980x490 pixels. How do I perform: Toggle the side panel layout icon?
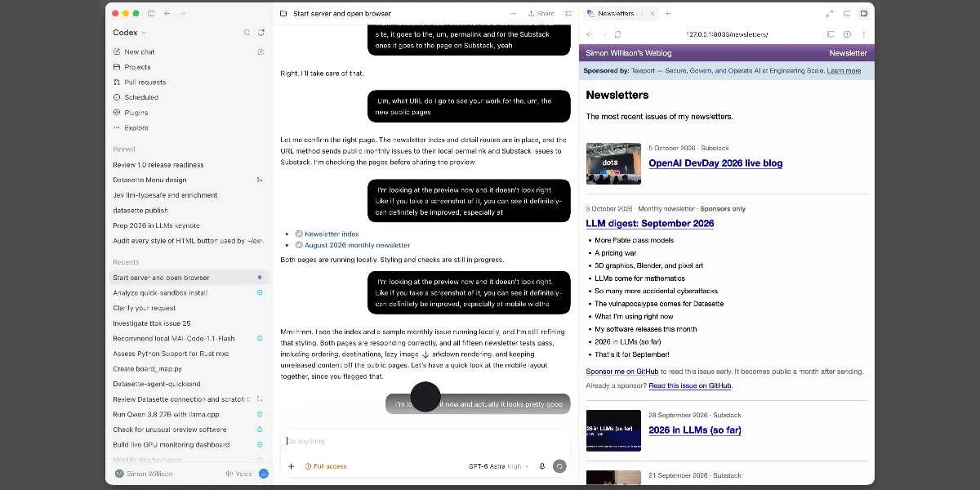[864, 13]
